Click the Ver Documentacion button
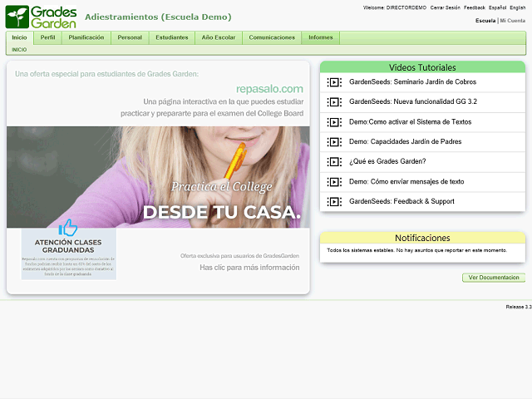Screen dimensions: 532x399 [494, 278]
